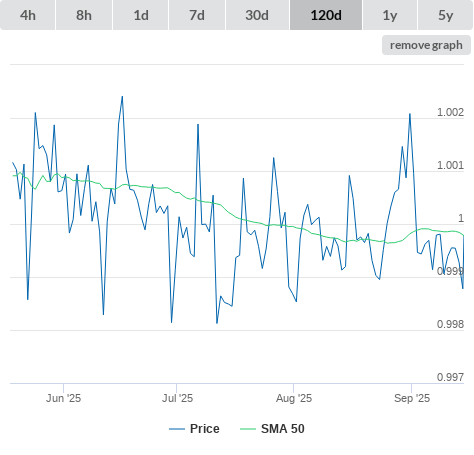Switch chart to 1y range
The width and height of the screenshot is (474, 455).
[x=390, y=15]
